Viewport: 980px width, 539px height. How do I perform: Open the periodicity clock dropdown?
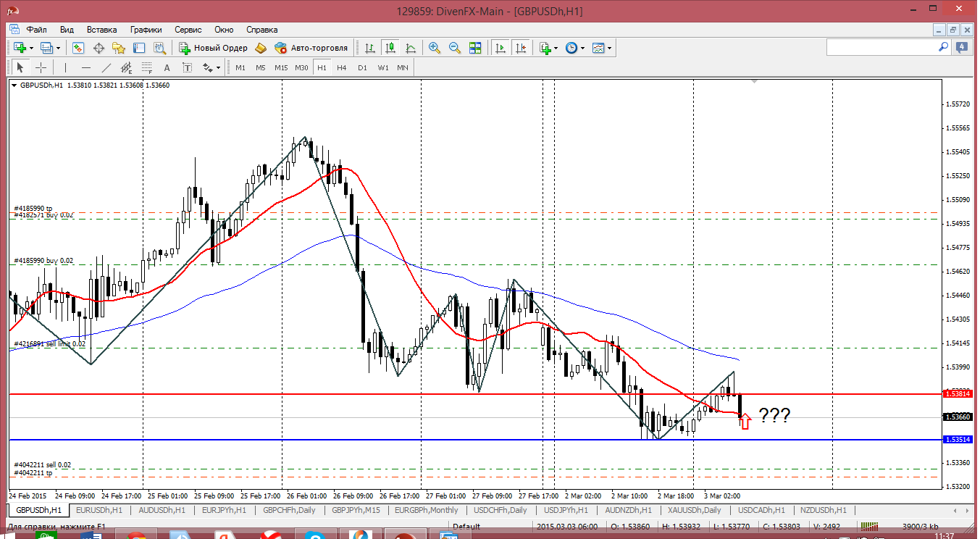582,48
